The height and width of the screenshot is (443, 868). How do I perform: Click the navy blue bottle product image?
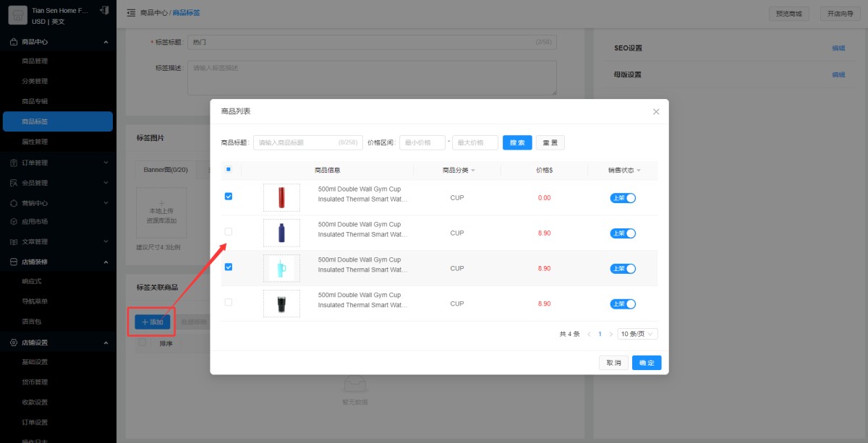281,233
